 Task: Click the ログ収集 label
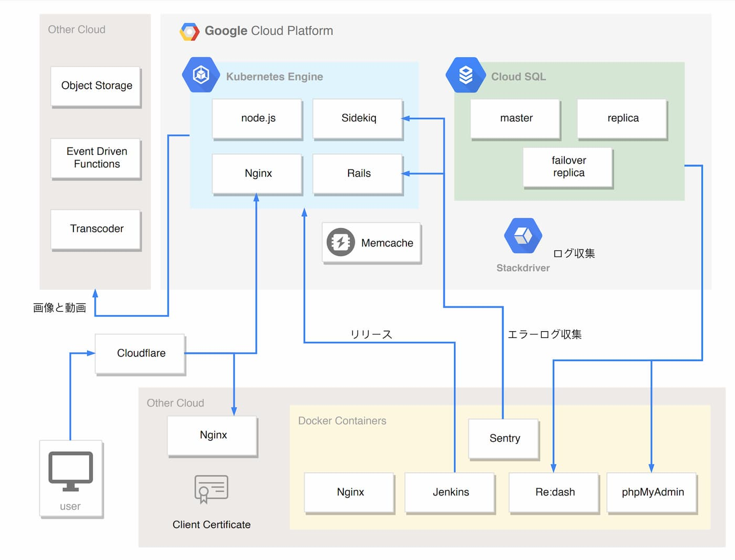click(574, 253)
